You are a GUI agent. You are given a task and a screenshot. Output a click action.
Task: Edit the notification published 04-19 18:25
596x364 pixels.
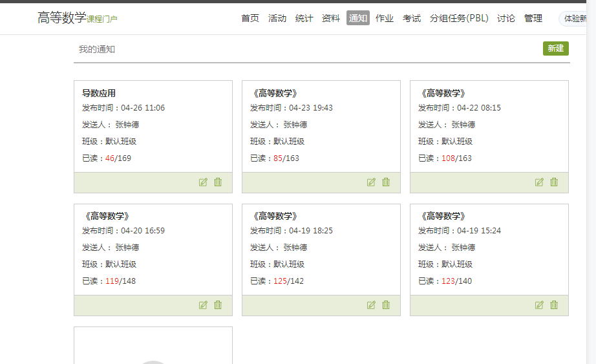pyautogui.click(x=371, y=305)
